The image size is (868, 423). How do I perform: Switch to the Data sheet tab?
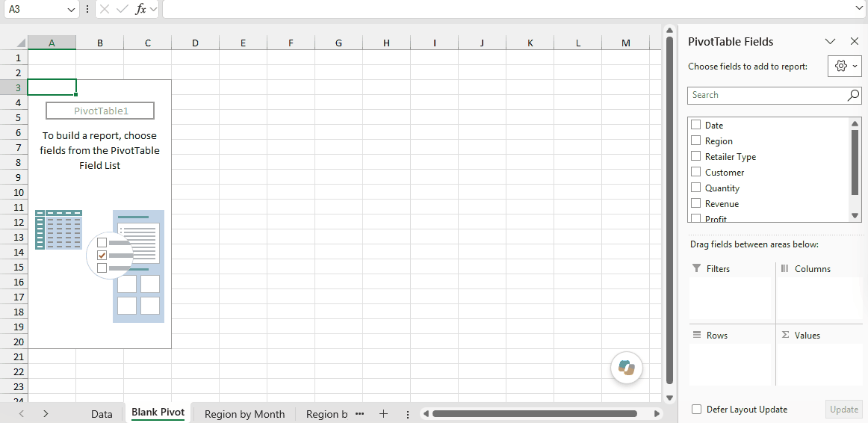click(102, 414)
